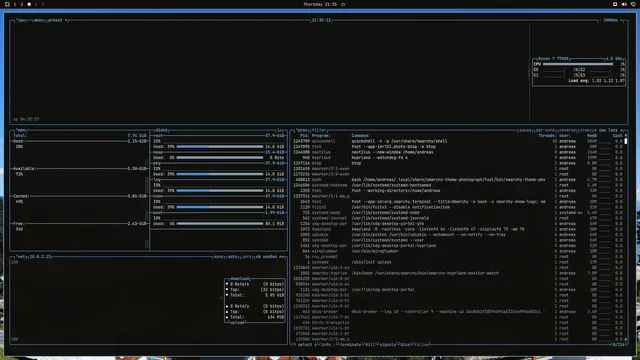Toggle zero option in net panel

pos(247,257)
